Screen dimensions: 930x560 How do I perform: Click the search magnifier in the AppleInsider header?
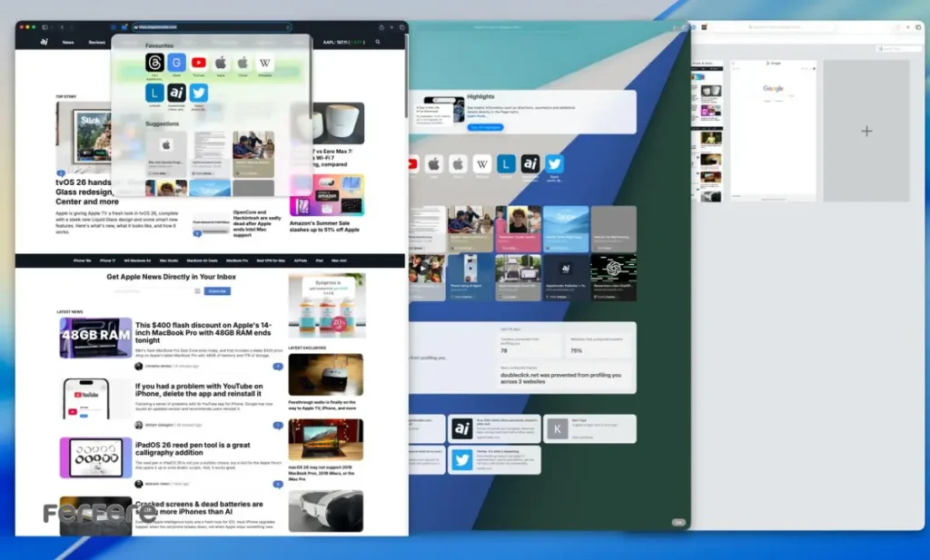378,42
